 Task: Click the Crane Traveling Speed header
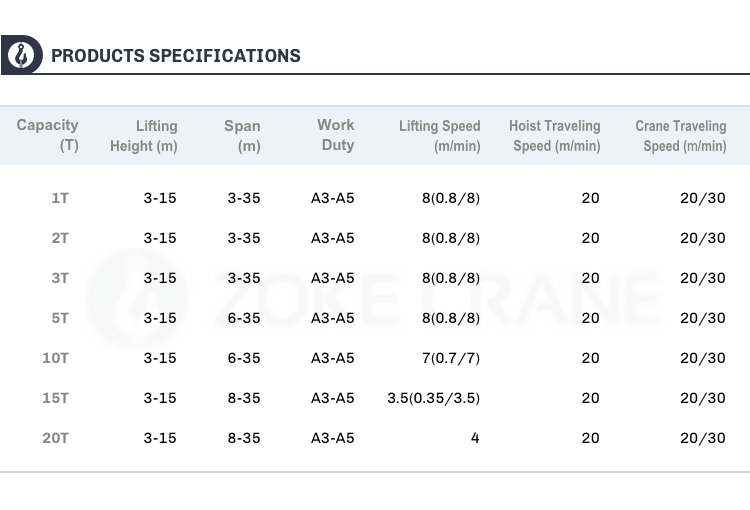(x=681, y=135)
